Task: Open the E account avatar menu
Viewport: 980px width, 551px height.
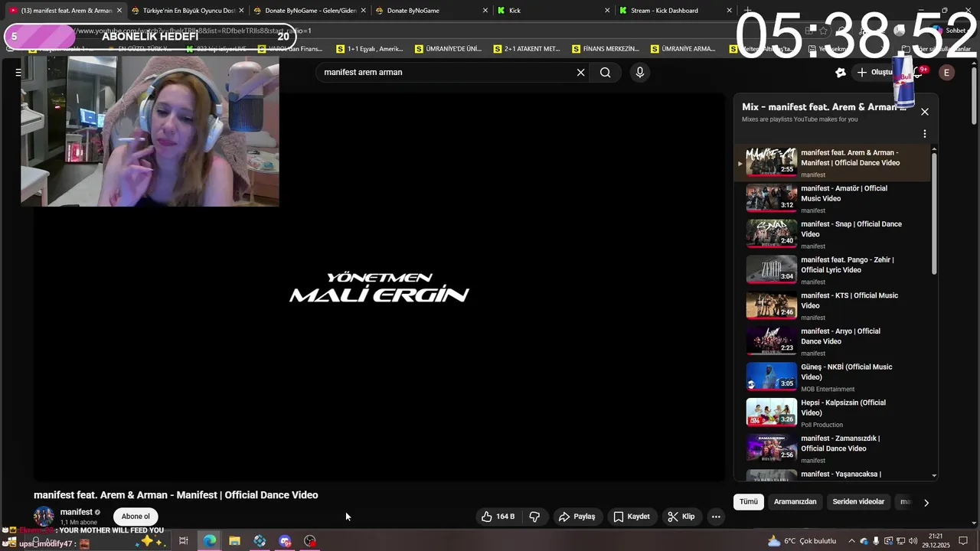Action: (946, 73)
